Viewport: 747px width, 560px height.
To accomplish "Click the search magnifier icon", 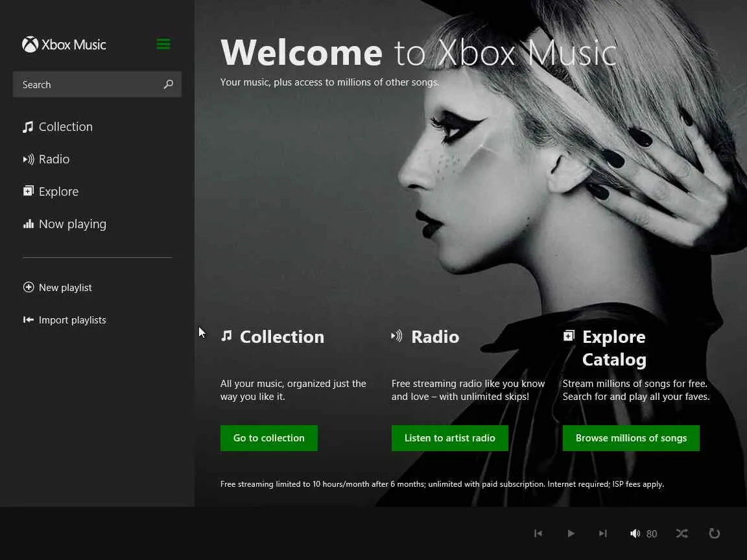I will pos(168,84).
